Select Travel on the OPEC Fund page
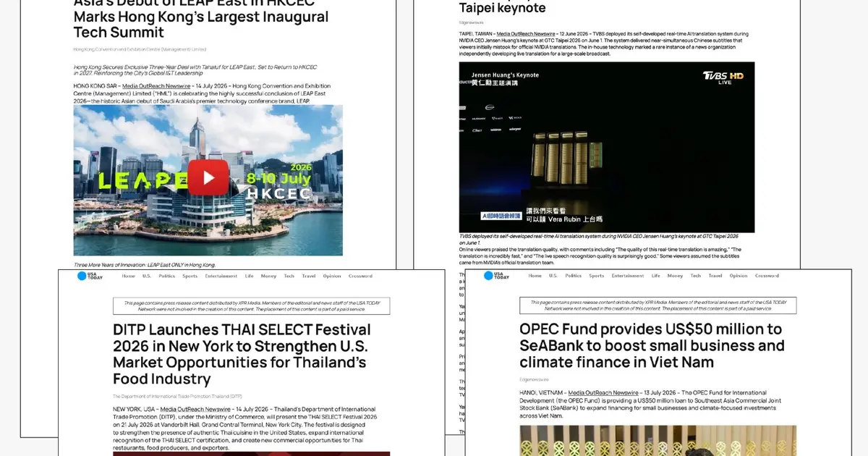Viewport: 868px width, 456px height. coord(715,276)
